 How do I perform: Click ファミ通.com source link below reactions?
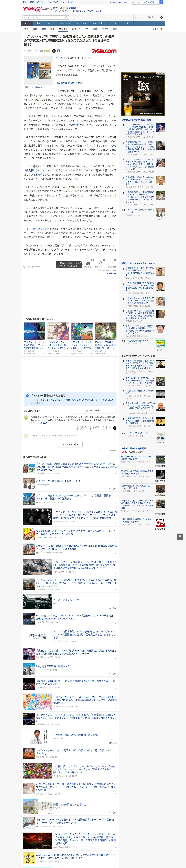coord(110,273)
